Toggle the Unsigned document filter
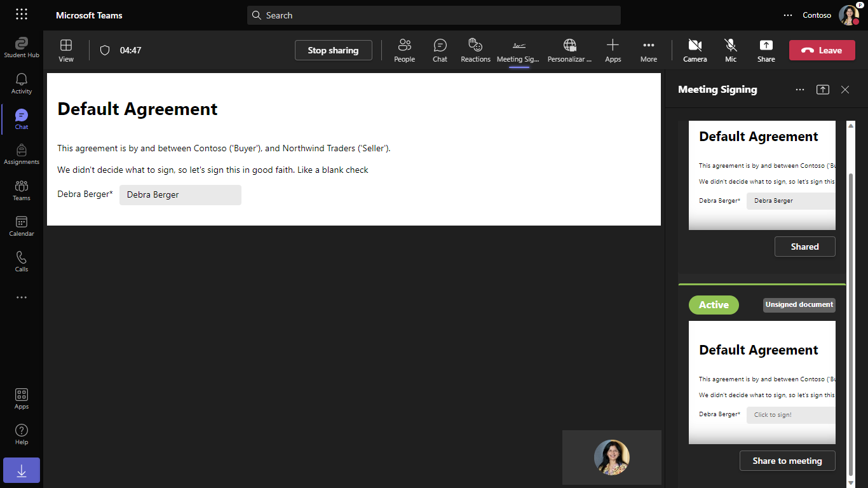Image resolution: width=868 pixels, height=488 pixels. 799,305
